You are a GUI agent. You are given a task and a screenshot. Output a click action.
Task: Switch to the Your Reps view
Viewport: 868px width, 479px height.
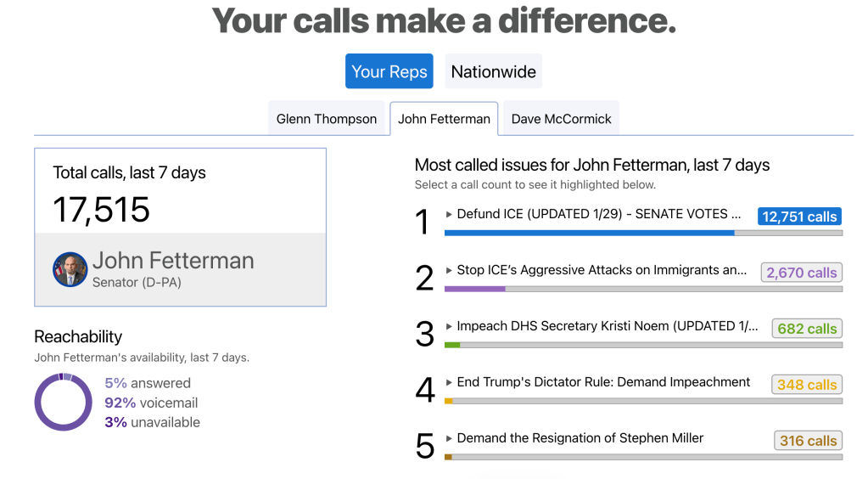(389, 71)
